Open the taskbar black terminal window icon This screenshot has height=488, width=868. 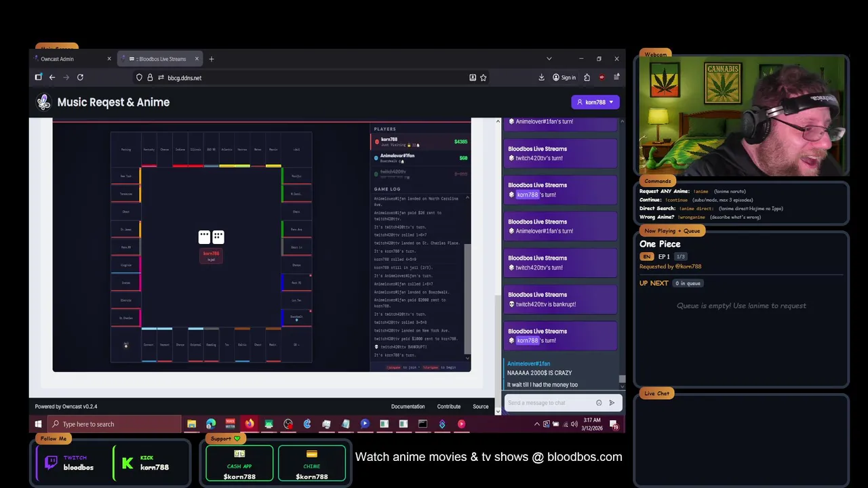pos(422,424)
